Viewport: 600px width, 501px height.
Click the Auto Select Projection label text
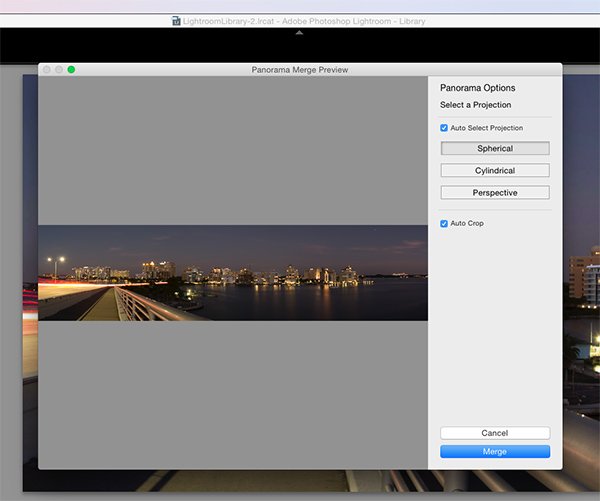click(x=486, y=128)
